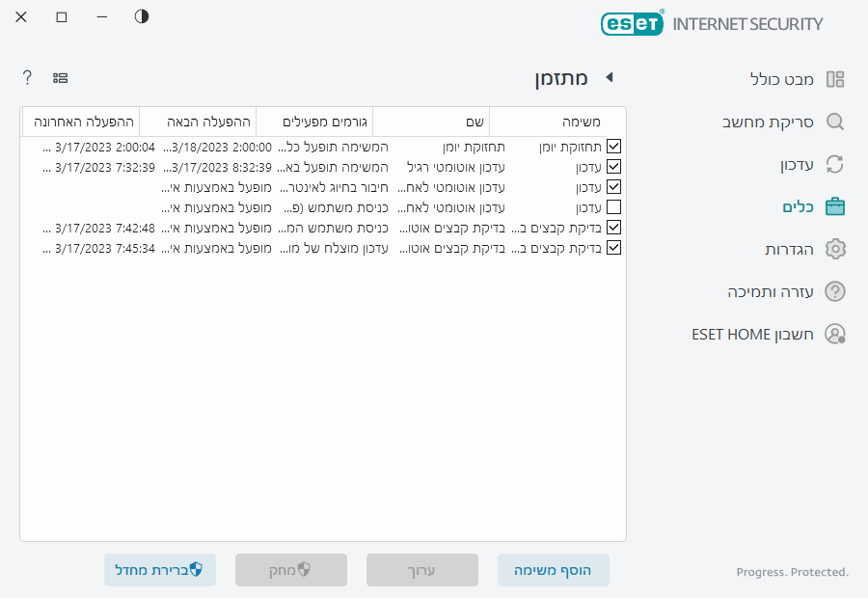Click the הוסף משימה button
868x598 pixels.
click(553, 570)
